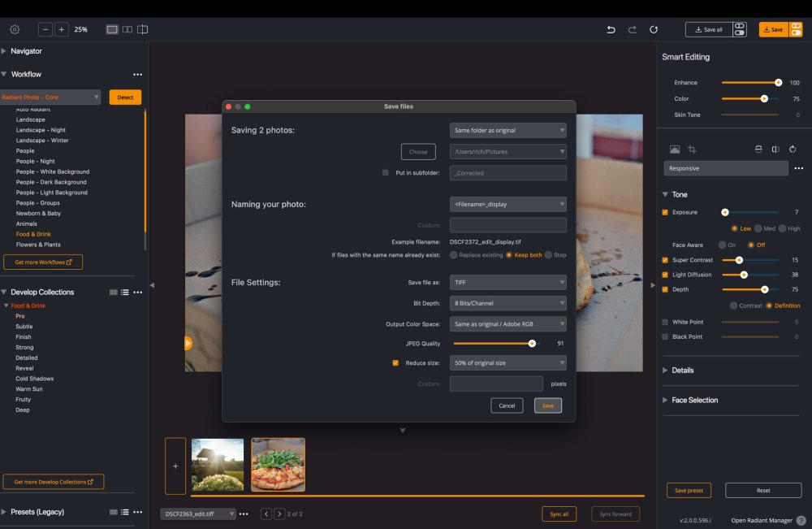Click Choose folder button
This screenshot has width=812, height=529.
point(418,152)
